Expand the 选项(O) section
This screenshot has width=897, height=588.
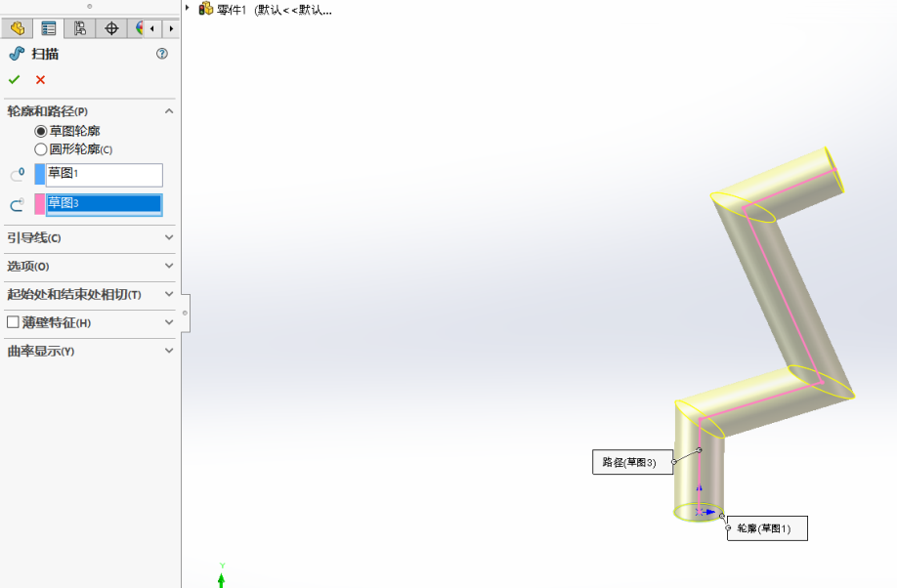[169, 266]
